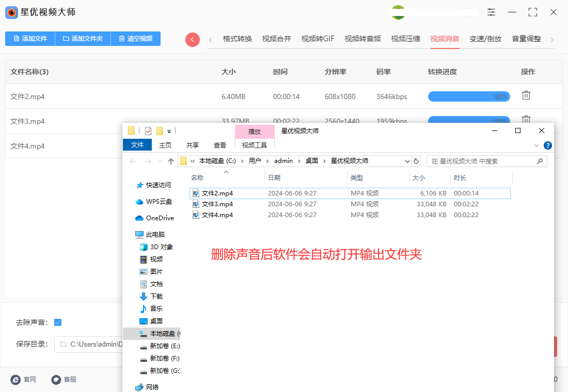Click the new folder icon in quick access toolbar
Screen dimensions: 568x392
click(160, 130)
